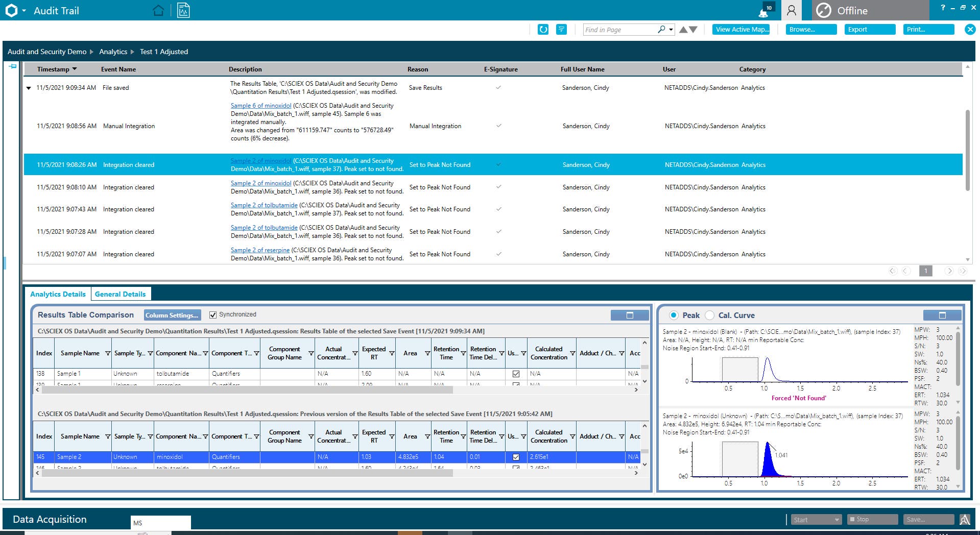Click the Analytics breadcrumb item
The width and height of the screenshot is (980, 535).
[x=113, y=52]
